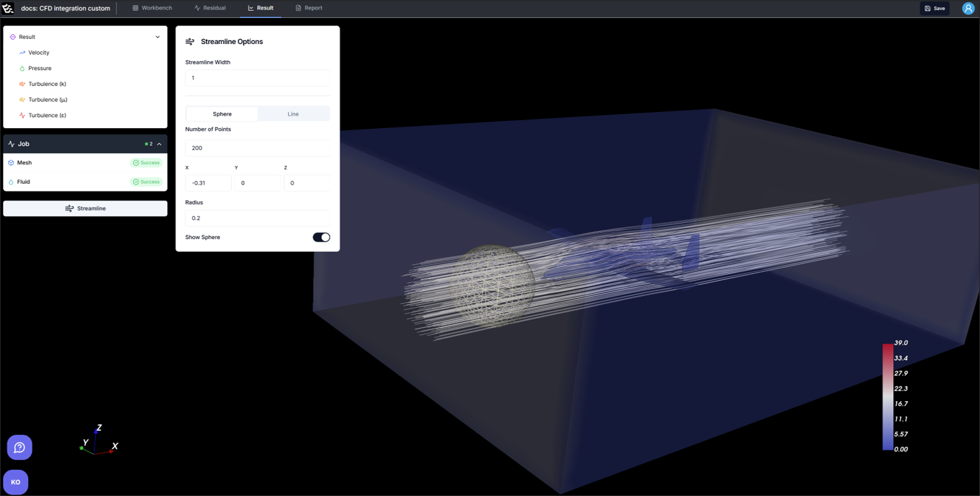Switch seed type to Line
The image size is (980, 496).
pos(293,114)
